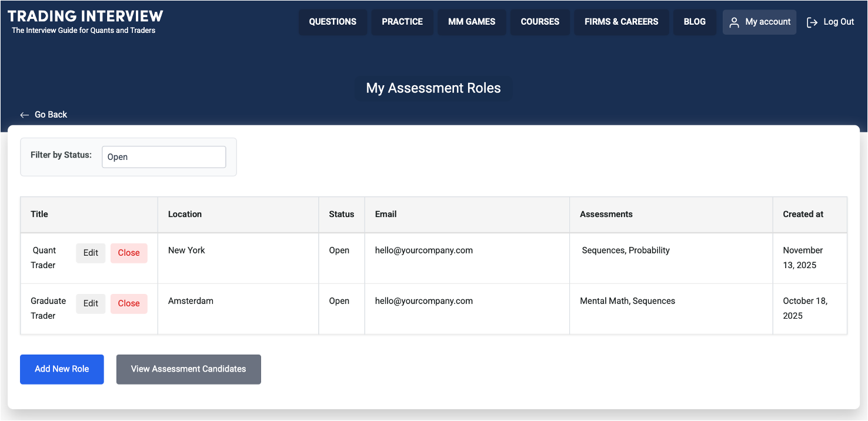Viewport: 868px width, 421px height.
Task: Go to the Practice menu item
Action: point(402,22)
